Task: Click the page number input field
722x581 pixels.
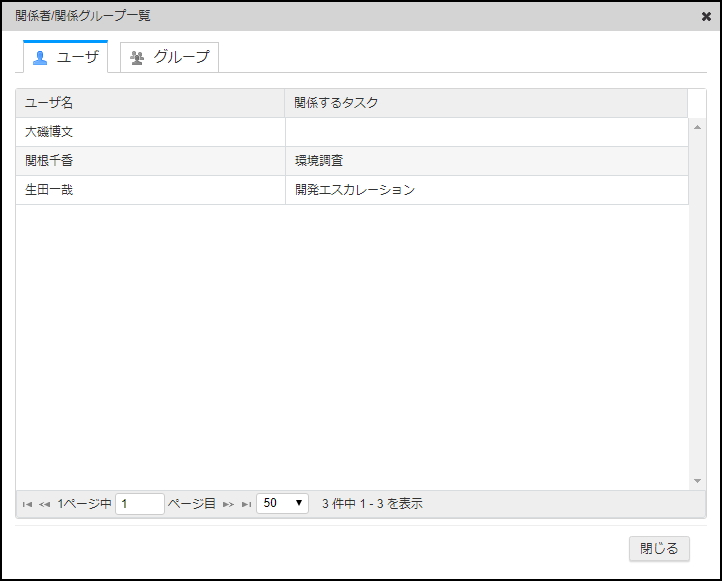Action: point(140,504)
